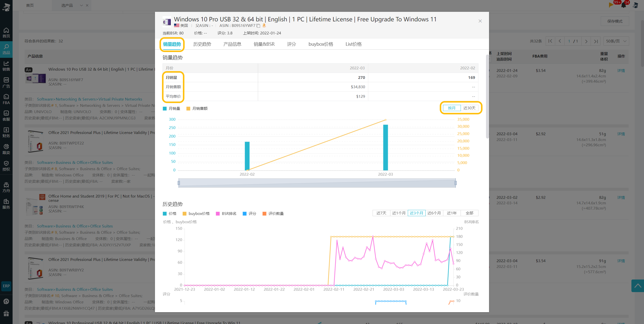Image resolution: width=644 pixels, height=324 pixels.
Task: Expand the 选产品 tab dropdown arrow
Action: tap(82, 5)
